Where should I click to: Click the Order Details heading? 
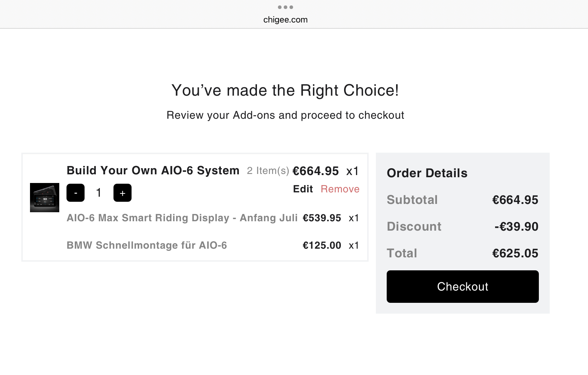(x=427, y=173)
